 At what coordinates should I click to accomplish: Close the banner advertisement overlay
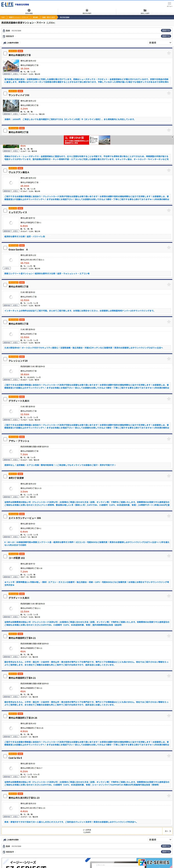172,137
